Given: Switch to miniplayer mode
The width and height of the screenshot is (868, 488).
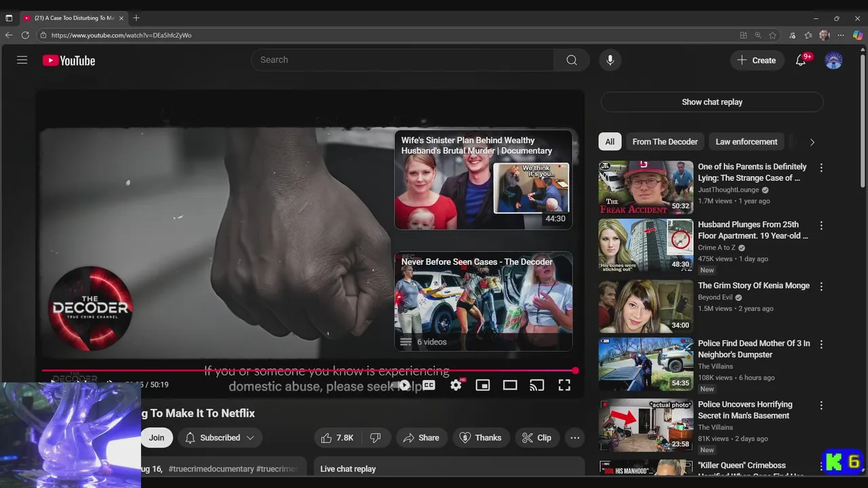Looking at the screenshot, I should coord(483,385).
